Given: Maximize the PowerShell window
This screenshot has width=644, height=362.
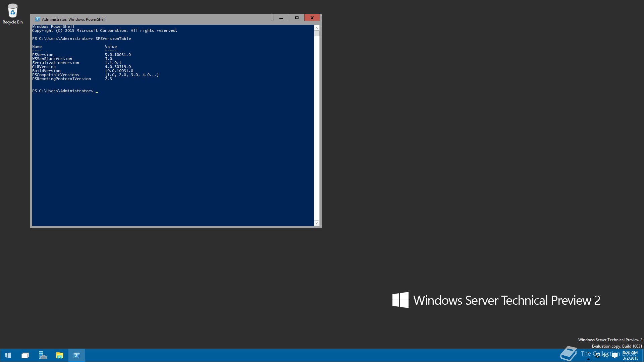Looking at the screenshot, I should [x=297, y=18].
